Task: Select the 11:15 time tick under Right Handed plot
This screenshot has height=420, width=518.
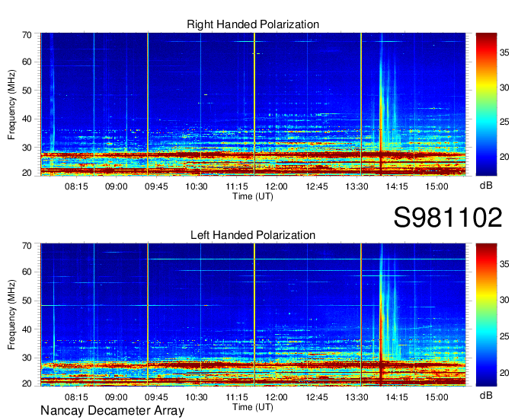Action: (237, 186)
